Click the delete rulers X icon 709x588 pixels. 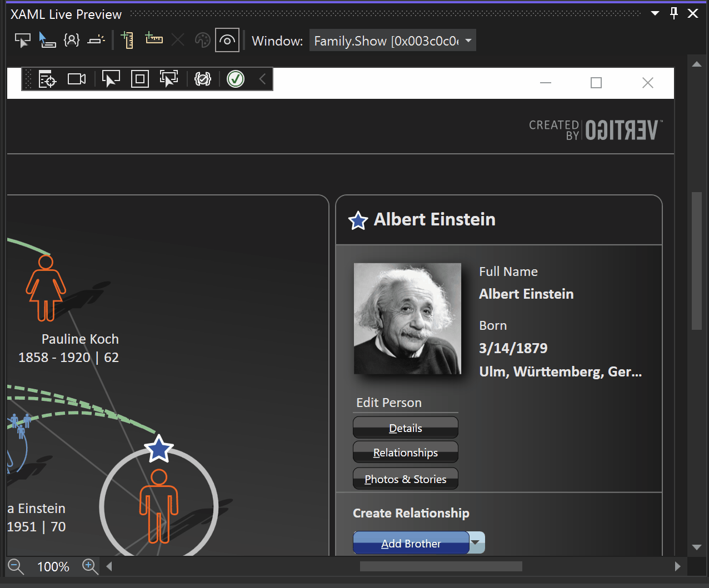(x=178, y=40)
